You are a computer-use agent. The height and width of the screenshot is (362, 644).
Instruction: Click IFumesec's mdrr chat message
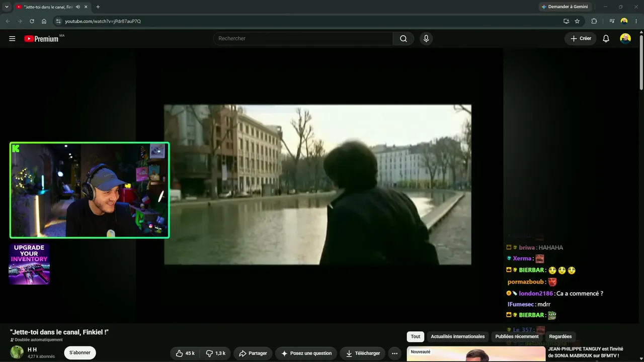click(x=543, y=304)
